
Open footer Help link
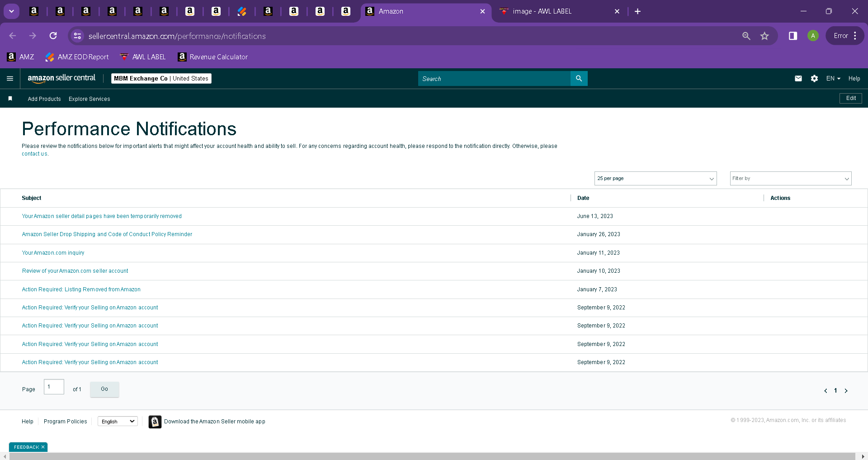(x=28, y=422)
